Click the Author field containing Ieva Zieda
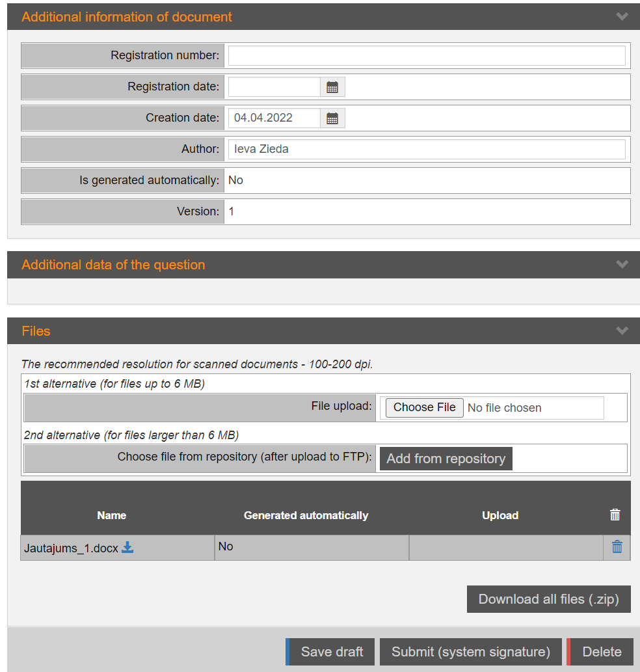The image size is (640, 672). [x=426, y=150]
